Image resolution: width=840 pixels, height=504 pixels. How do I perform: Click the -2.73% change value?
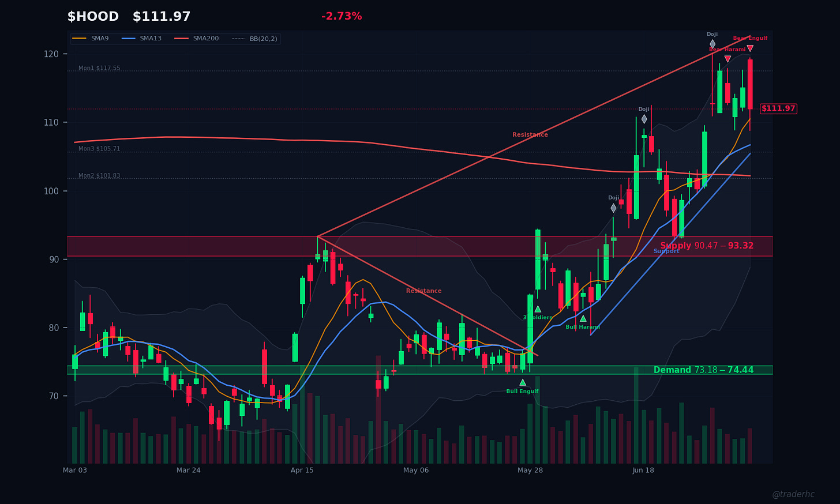tap(342, 16)
